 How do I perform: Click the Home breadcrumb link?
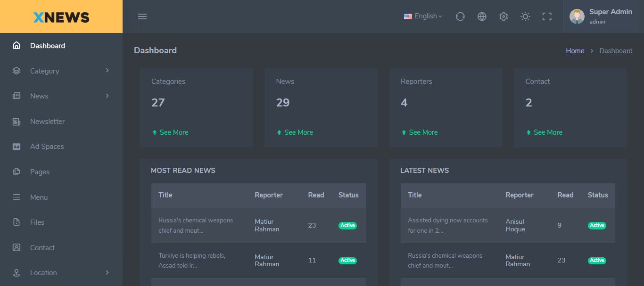[575, 51]
